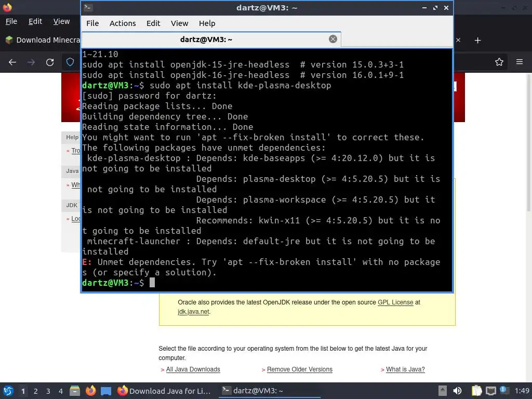Screen dimensions: 532x399
Task: Open the jdk.java.net link
Action: [193, 312]
